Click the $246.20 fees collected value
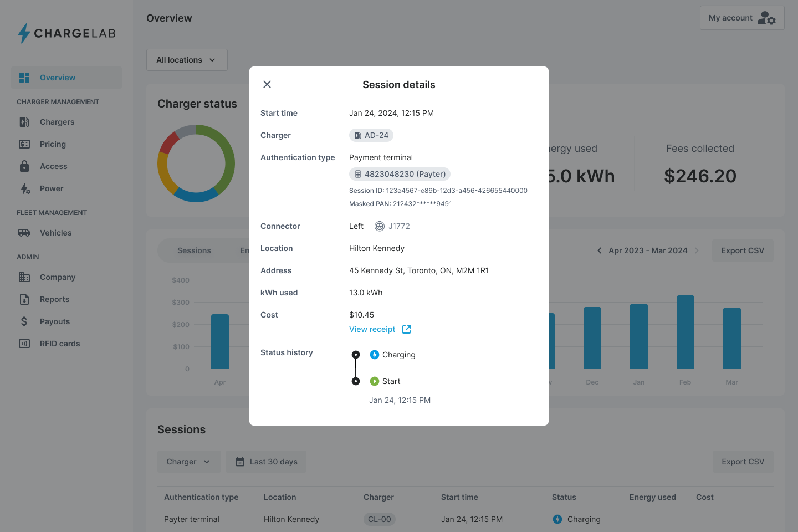 (700, 176)
